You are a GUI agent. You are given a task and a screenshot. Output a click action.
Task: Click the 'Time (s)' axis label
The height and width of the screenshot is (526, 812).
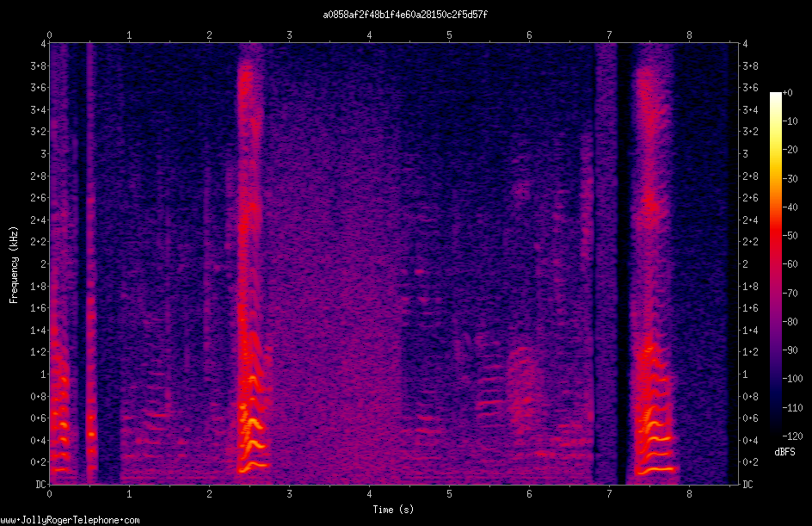coord(393,510)
